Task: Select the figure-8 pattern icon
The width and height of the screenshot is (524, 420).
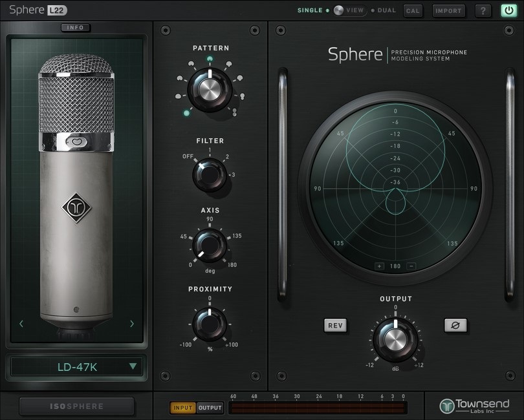Action: [x=234, y=113]
